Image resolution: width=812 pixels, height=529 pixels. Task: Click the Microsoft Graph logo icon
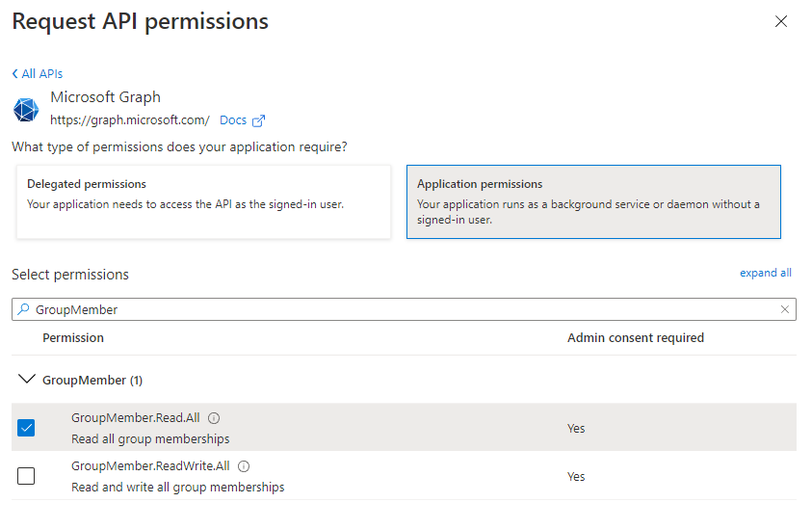[x=26, y=110]
